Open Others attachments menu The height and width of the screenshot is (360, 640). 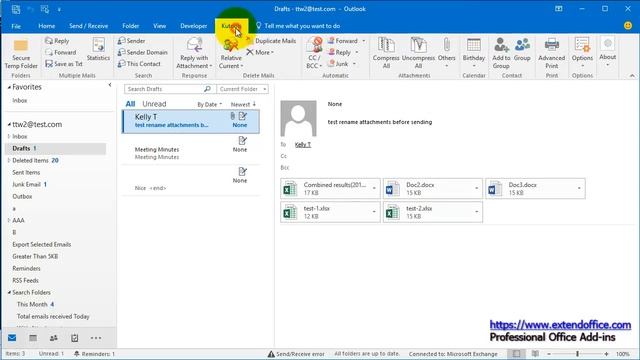click(447, 53)
